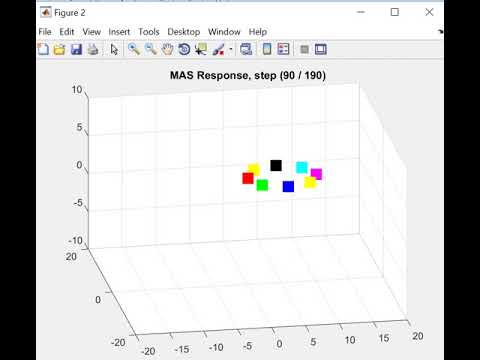Open the Window menu
This screenshot has width=480, height=360.
click(x=224, y=32)
